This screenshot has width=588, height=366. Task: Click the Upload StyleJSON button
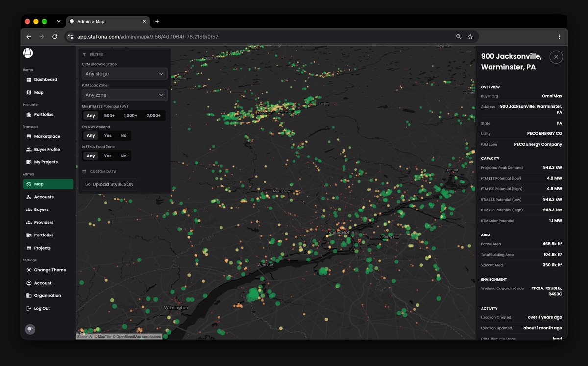pyautogui.click(x=109, y=184)
